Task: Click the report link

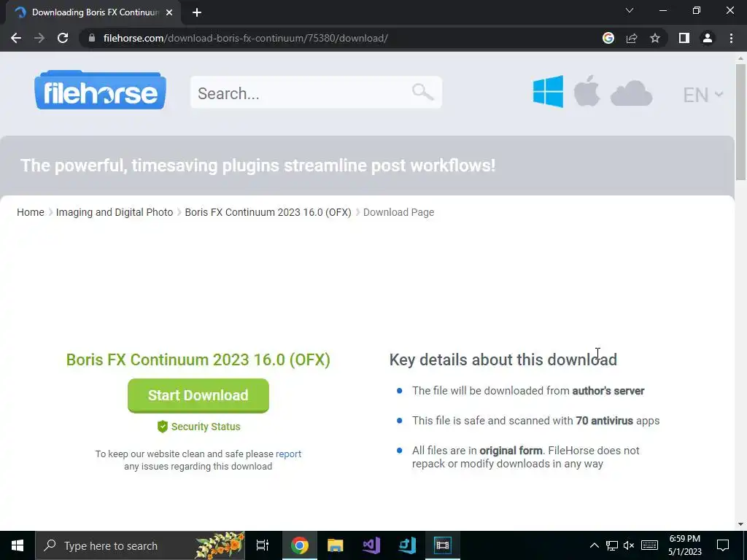Action: tap(288, 454)
